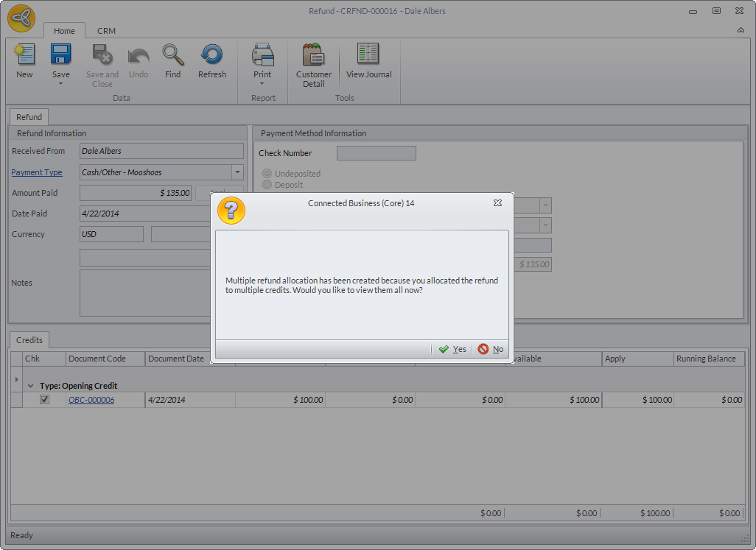
Task: Open Customer Detail from Tools group
Action: pos(314,56)
